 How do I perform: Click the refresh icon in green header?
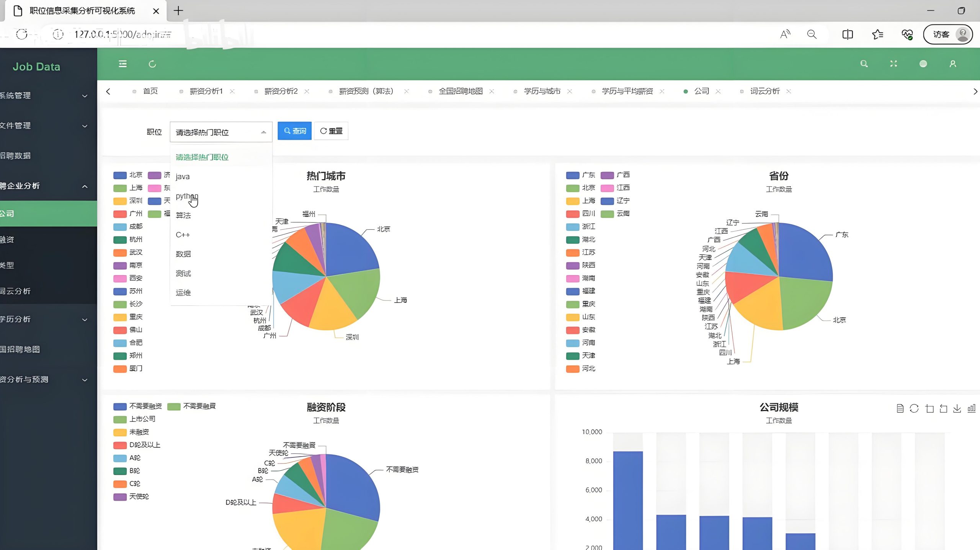(152, 64)
